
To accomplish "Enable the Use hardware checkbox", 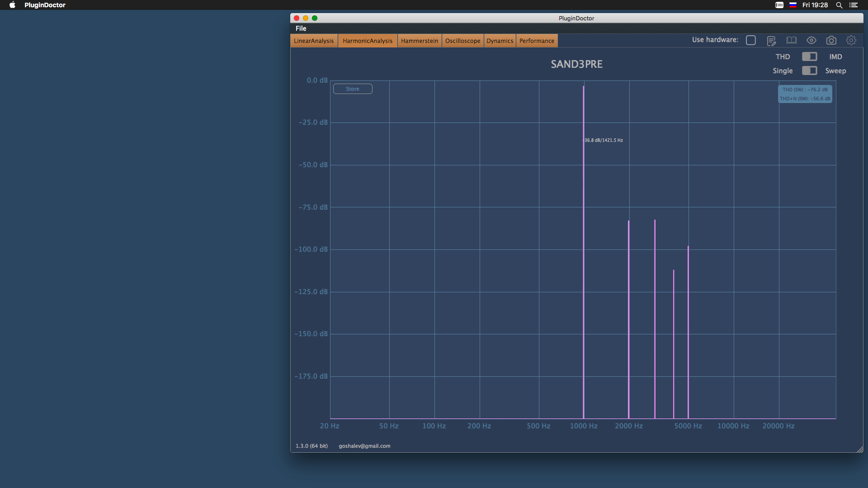I will pyautogui.click(x=751, y=40).
